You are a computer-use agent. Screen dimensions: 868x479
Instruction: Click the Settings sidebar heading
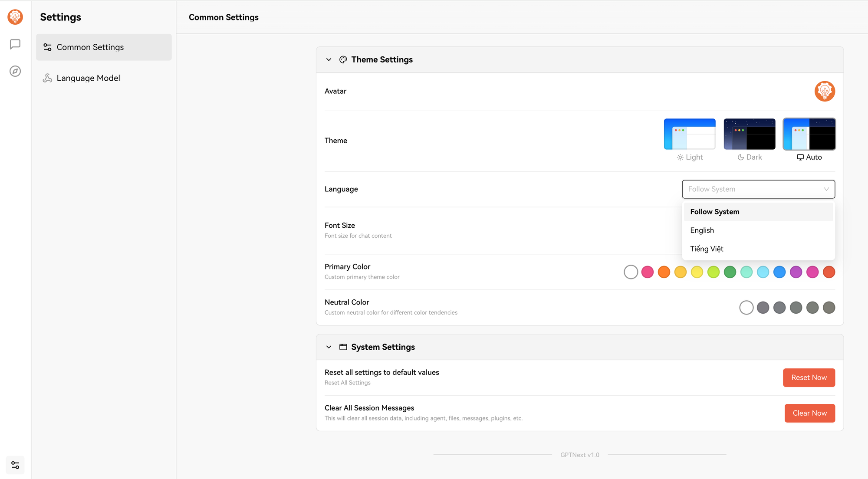point(60,17)
